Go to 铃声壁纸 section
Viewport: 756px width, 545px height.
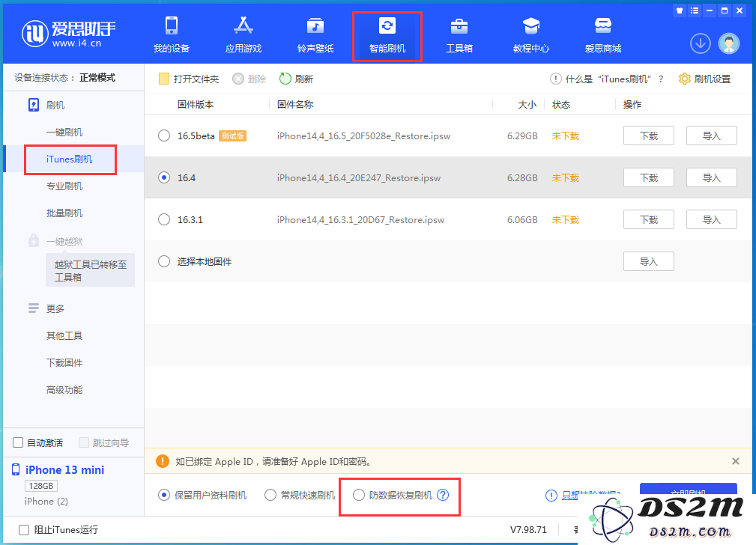click(x=315, y=34)
